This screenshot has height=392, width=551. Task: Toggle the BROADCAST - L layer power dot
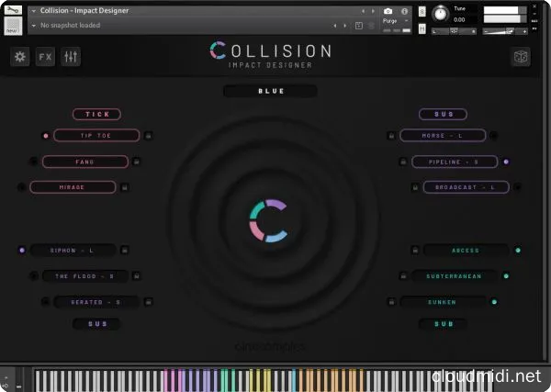(518, 187)
